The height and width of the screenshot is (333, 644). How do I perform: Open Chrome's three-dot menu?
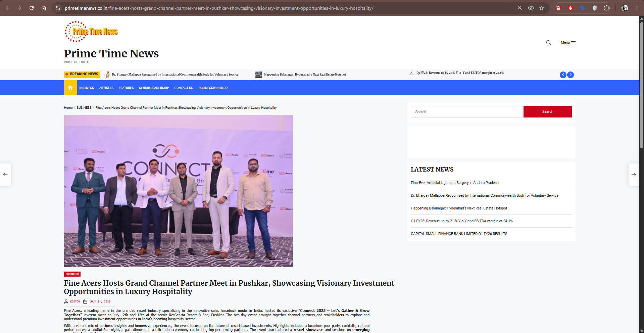pos(637,8)
